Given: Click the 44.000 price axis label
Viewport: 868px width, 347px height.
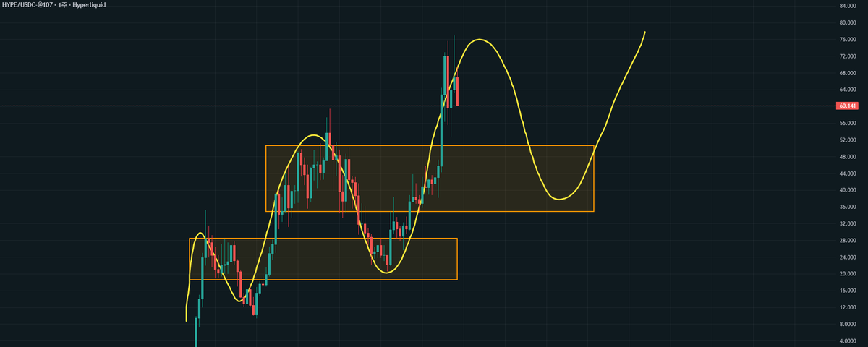Looking at the screenshot, I should 848,173.
